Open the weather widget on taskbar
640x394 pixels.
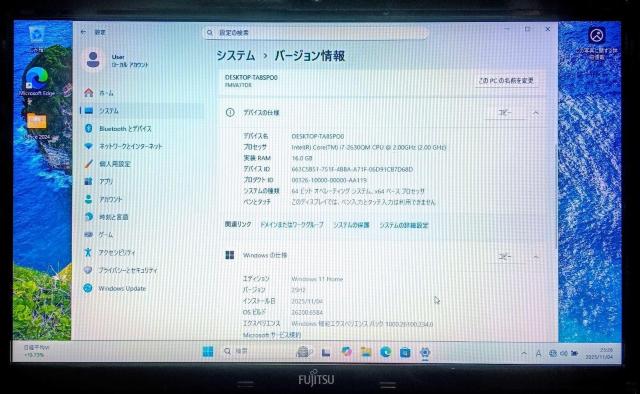pyautogui.click(x=37, y=351)
